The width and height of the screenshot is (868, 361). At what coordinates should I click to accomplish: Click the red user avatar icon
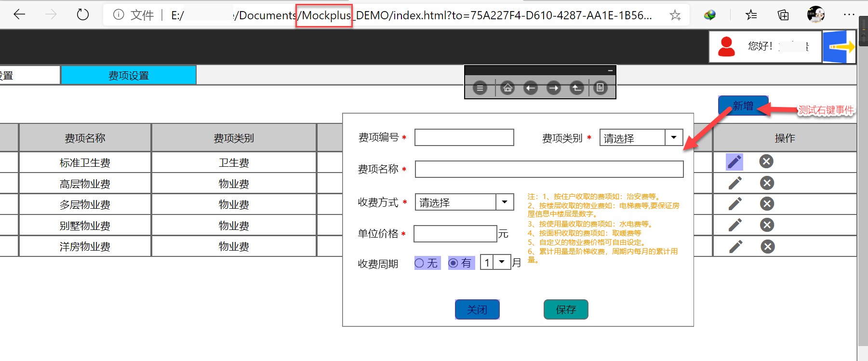(727, 46)
